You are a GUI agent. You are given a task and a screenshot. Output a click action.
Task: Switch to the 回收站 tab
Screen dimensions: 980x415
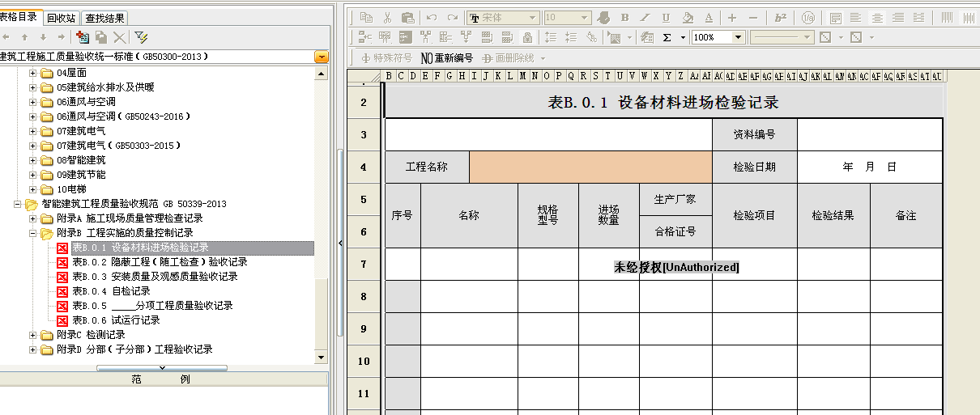click(x=61, y=17)
